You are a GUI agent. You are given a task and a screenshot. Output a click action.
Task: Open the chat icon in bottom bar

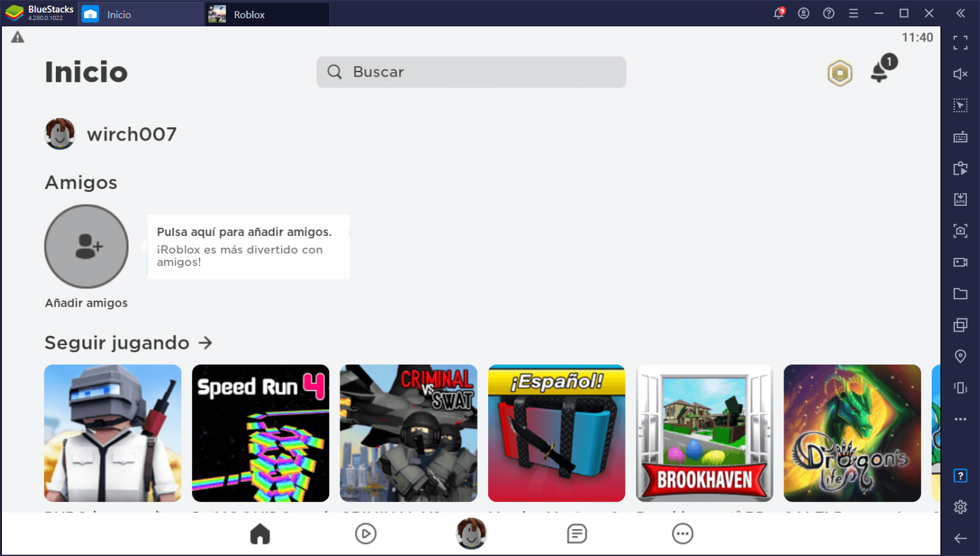coord(577,534)
